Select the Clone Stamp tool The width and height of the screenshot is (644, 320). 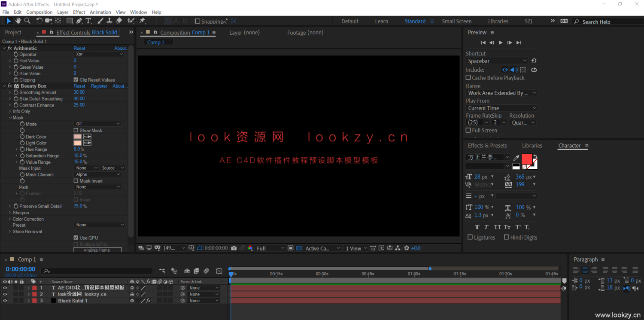point(109,21)
